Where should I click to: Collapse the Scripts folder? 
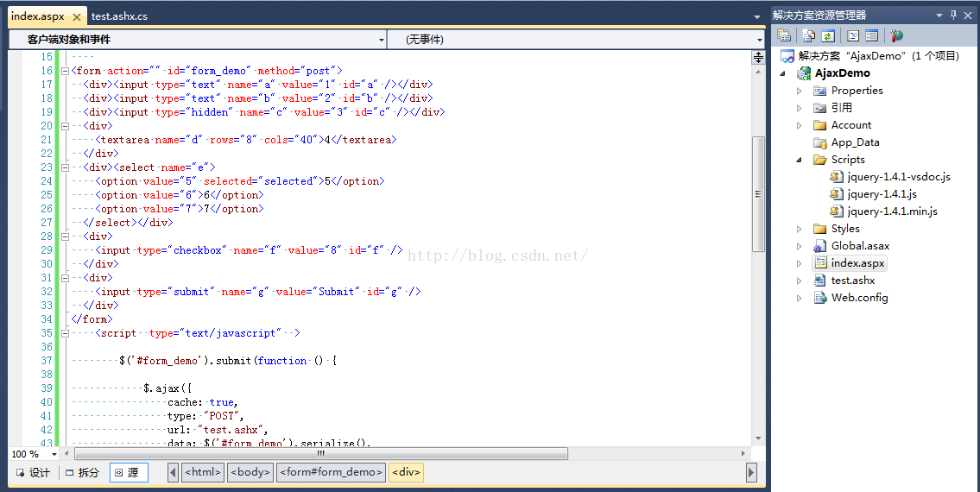pyautogui.click(x=800, y=160)
